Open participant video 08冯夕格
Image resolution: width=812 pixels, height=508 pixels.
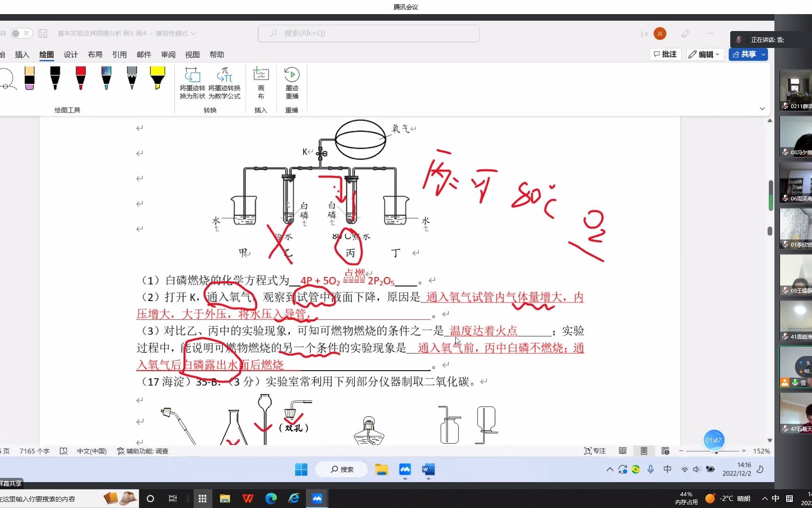coord(796,136)
